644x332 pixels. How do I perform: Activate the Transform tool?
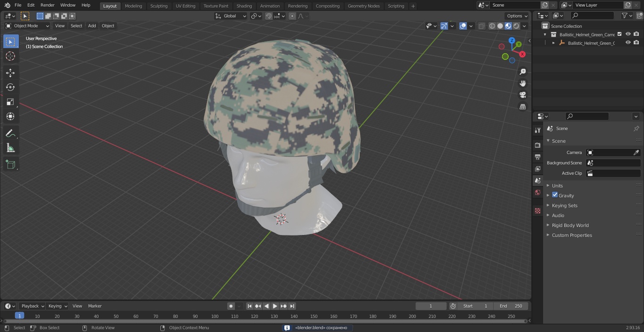point(10,116)
